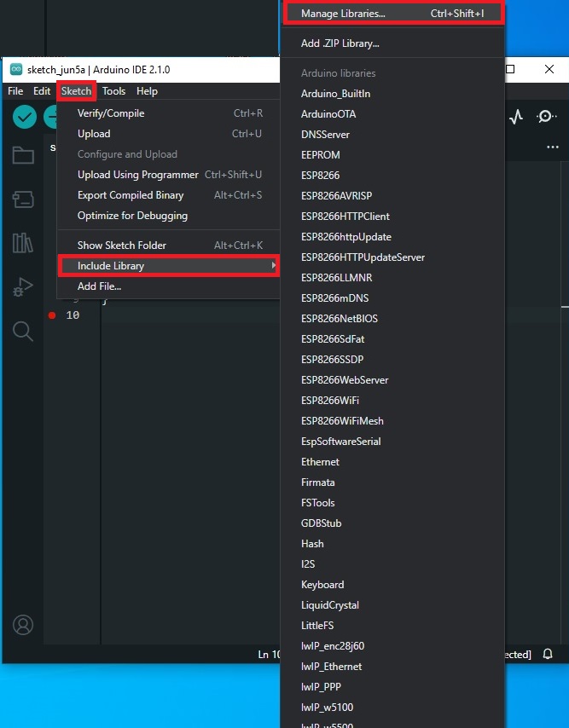569x728 pixels.
Task: Include the Firmata library
Action: [393, 482]
